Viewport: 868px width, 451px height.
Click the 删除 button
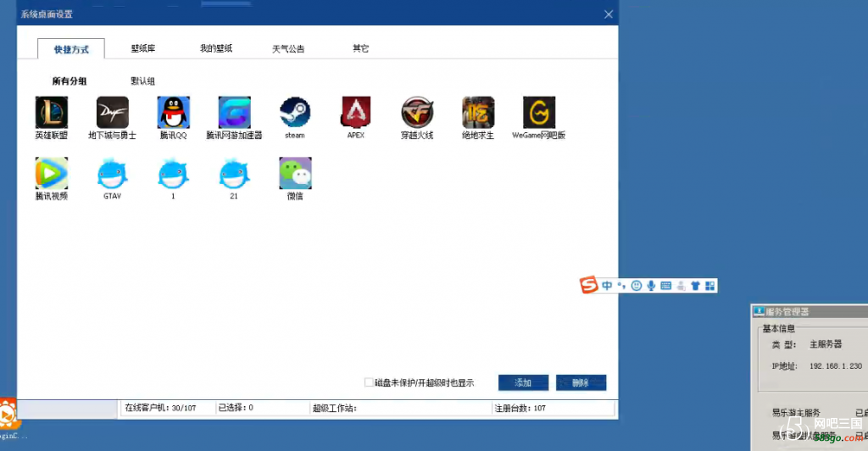click(x=581, y=382)
